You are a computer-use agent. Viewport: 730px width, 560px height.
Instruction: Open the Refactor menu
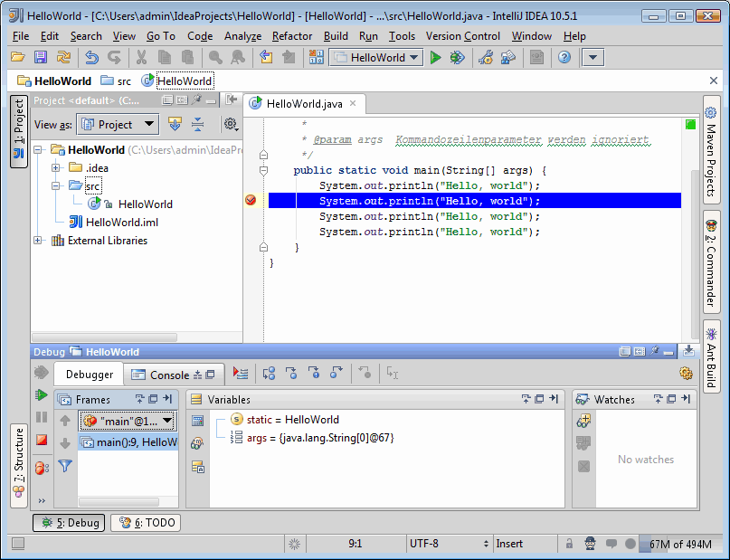292,36
